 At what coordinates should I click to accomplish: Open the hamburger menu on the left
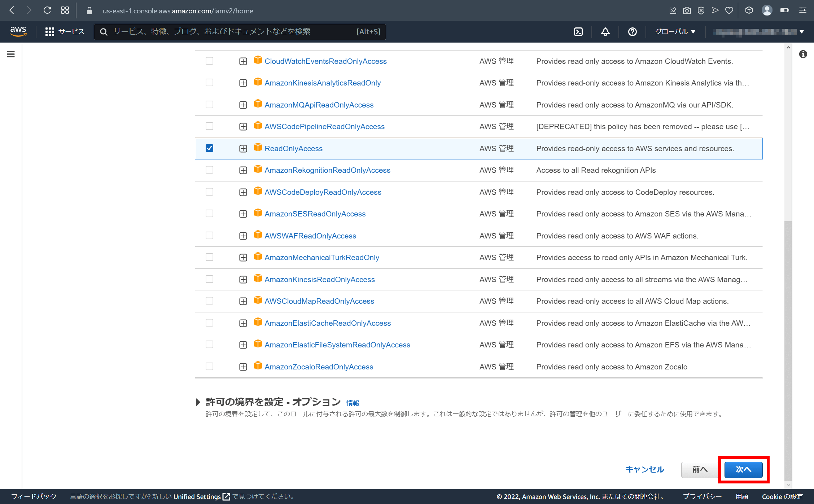tap(10, 54)
